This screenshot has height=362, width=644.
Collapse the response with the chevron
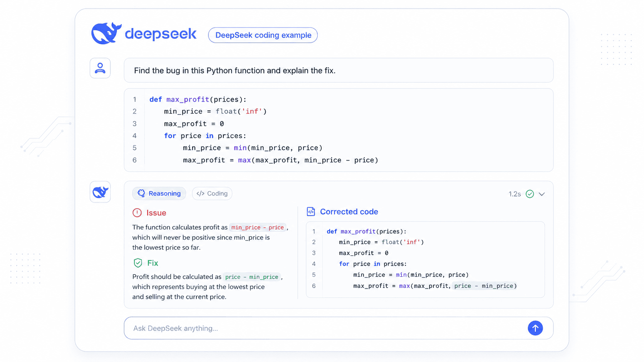542,194
